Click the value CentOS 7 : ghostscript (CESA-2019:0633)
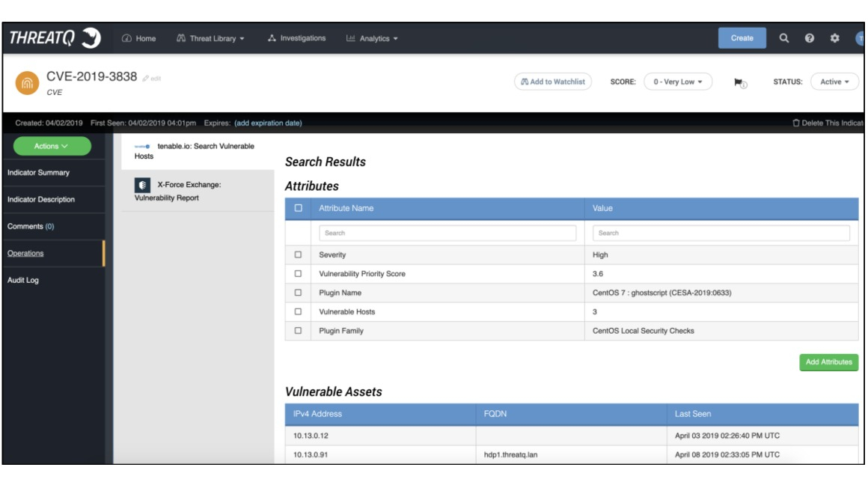The image size is (868, 488). (x=661, y=293)
